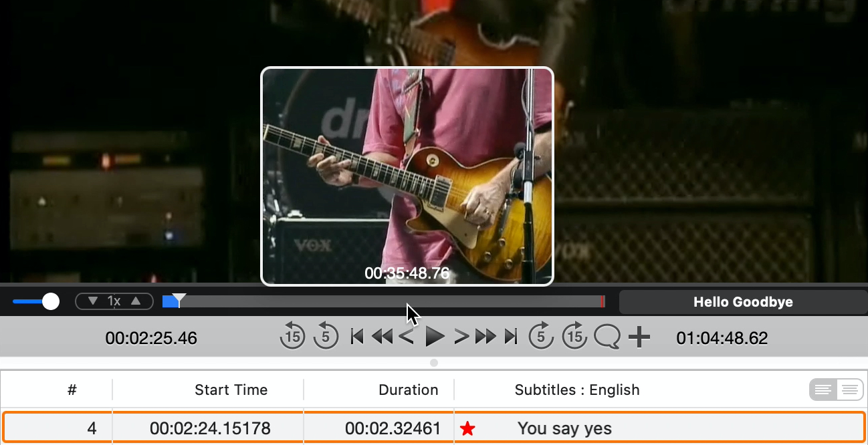This screenshot has width=868, height=445.
Task: Rewind 5 seconds with the back-5 icon
Action: pyautogui.click(x=326, y=337)
